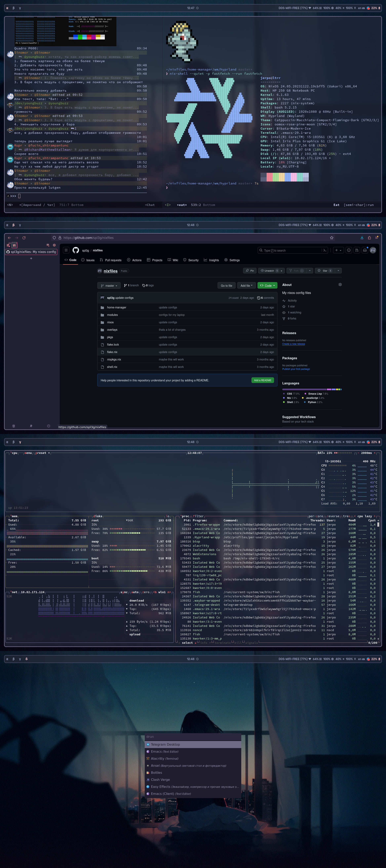Toggle sync in btop net panel
Screen dimensions: 386x868
124,592
